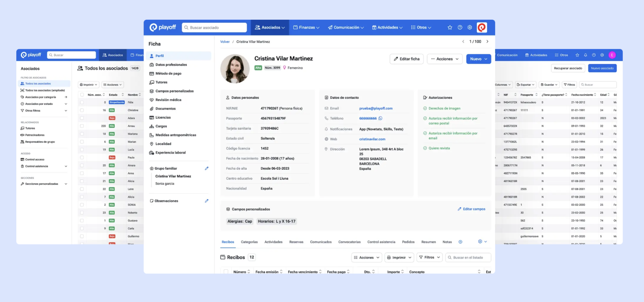Go to next associate with right arrow
This screenshot has height=302, width=644.
pyautogui.click(x=488, y=42)
